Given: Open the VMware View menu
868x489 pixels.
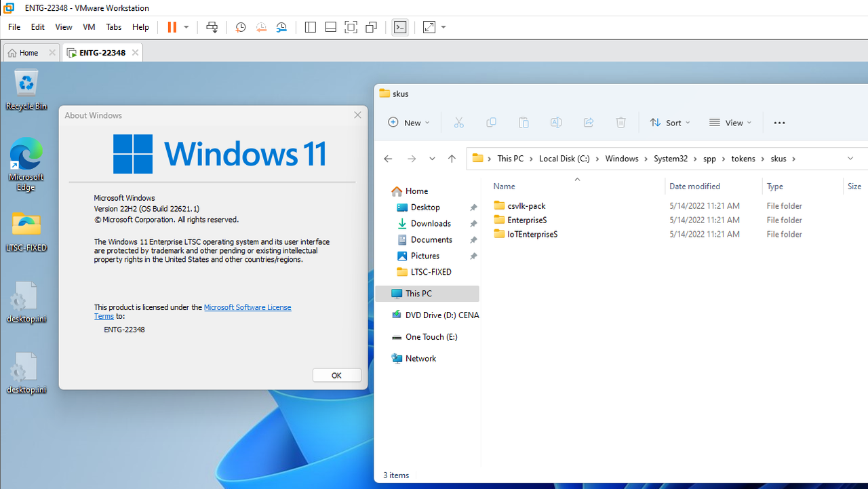Looking at the screenshot, I should click(64, 27).
